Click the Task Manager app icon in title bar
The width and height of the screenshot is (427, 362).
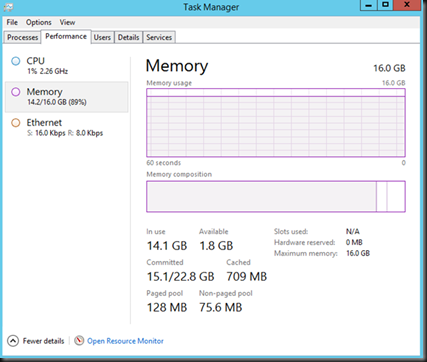point(8,7)
